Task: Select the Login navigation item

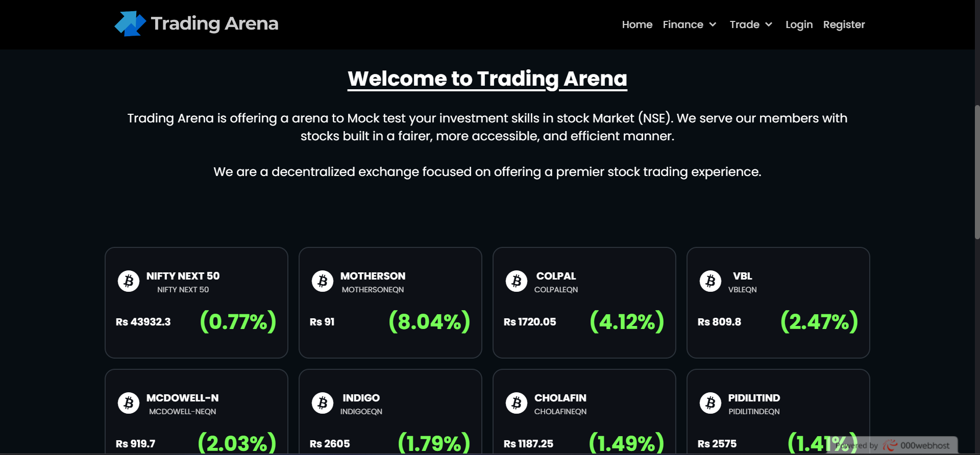Action: point(799,24)
